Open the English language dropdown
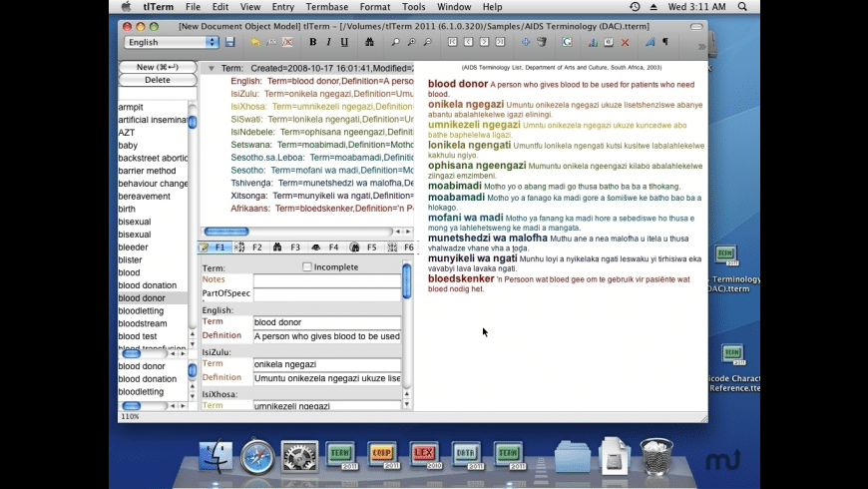 (172, 42)
